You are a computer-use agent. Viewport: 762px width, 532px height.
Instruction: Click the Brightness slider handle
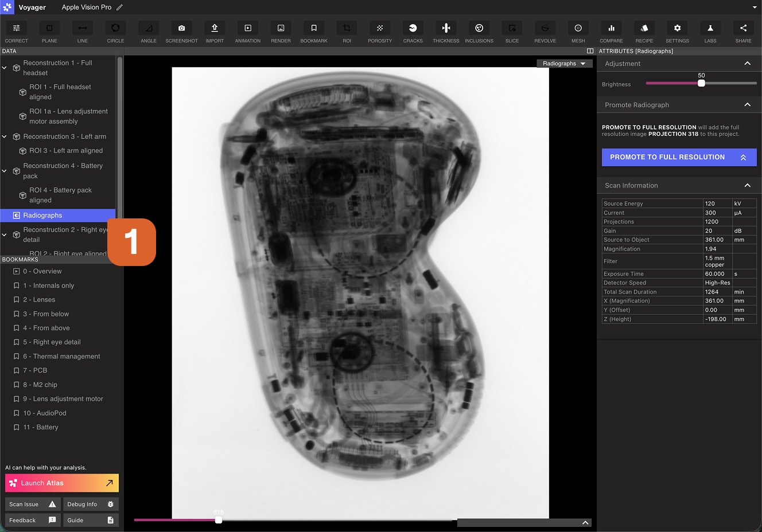point(701,83)
